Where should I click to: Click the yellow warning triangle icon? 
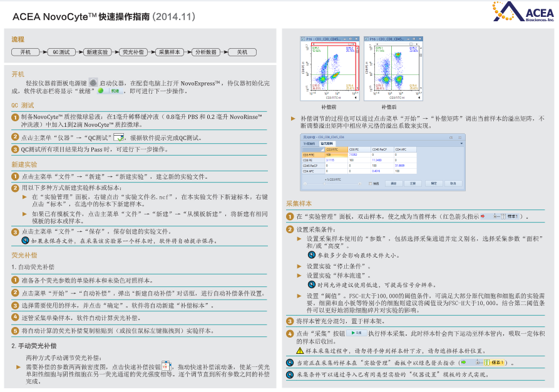300,351
